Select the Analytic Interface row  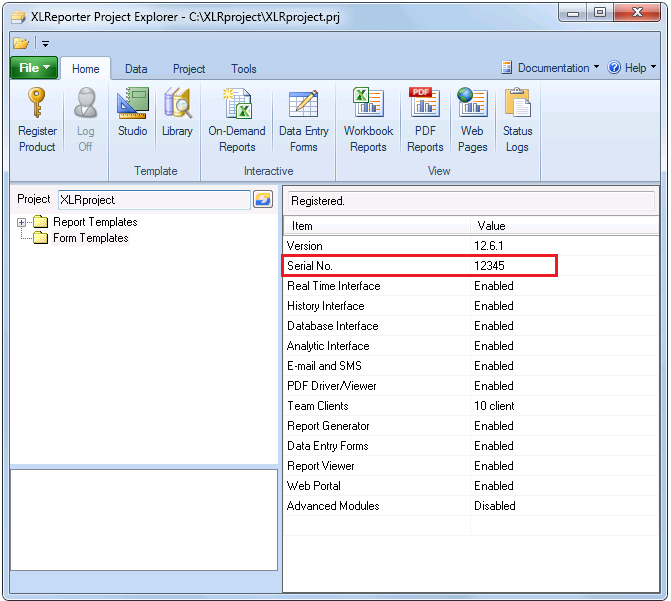(471, 346)
